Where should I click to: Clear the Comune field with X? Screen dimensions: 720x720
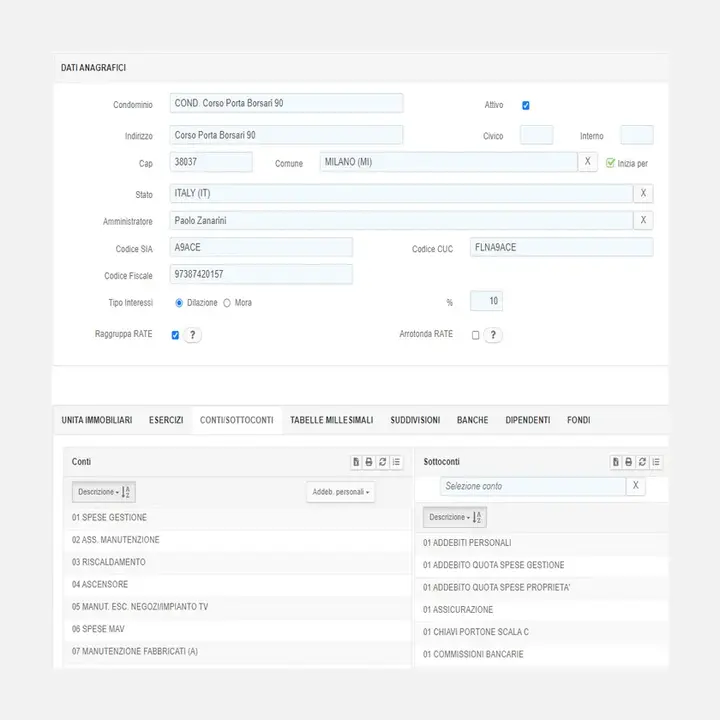coord(588,162)
